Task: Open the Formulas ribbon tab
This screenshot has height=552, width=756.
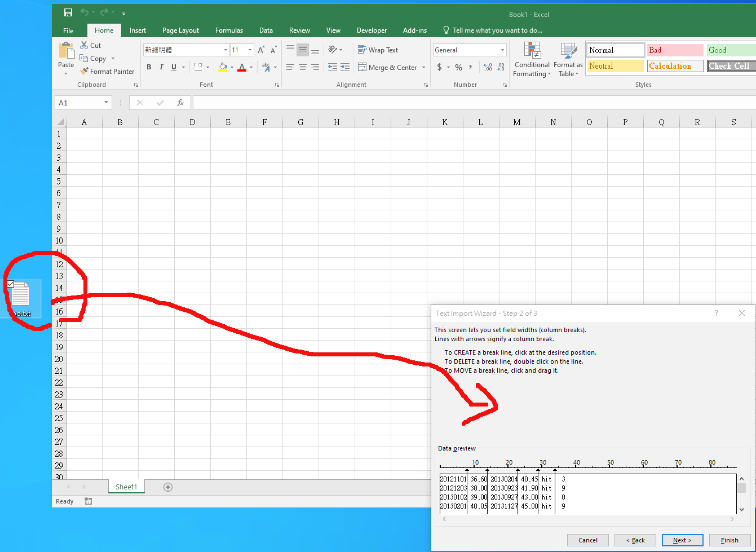Action: [229, 30]
